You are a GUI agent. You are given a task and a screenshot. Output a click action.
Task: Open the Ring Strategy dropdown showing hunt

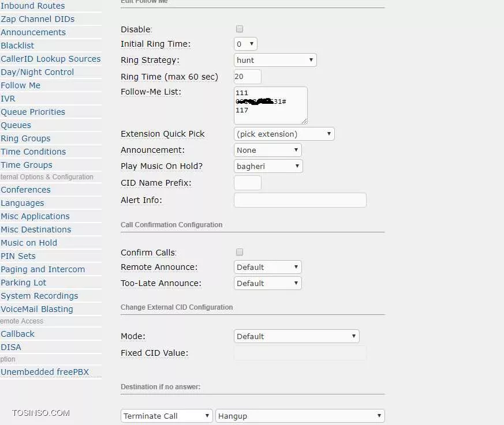click(x=275, y=60)
